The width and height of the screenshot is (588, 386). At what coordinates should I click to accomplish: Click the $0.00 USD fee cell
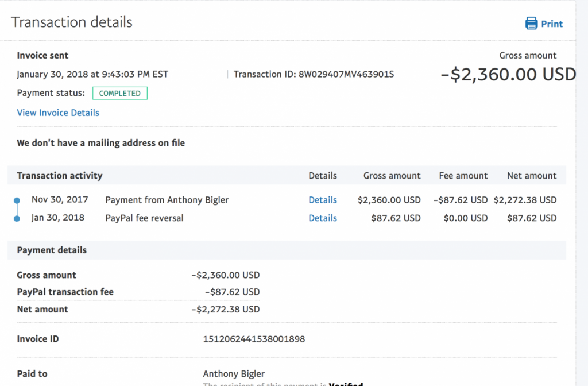tap(465, 218)
